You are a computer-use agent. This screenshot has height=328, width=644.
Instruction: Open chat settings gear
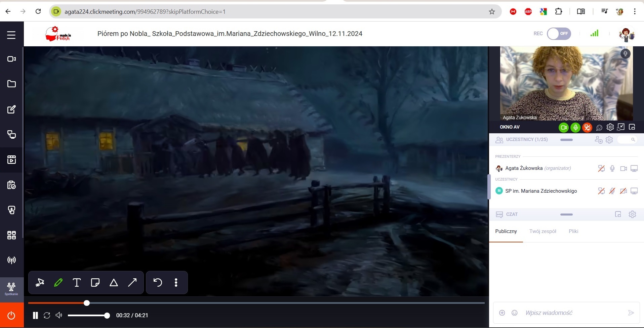632,214
